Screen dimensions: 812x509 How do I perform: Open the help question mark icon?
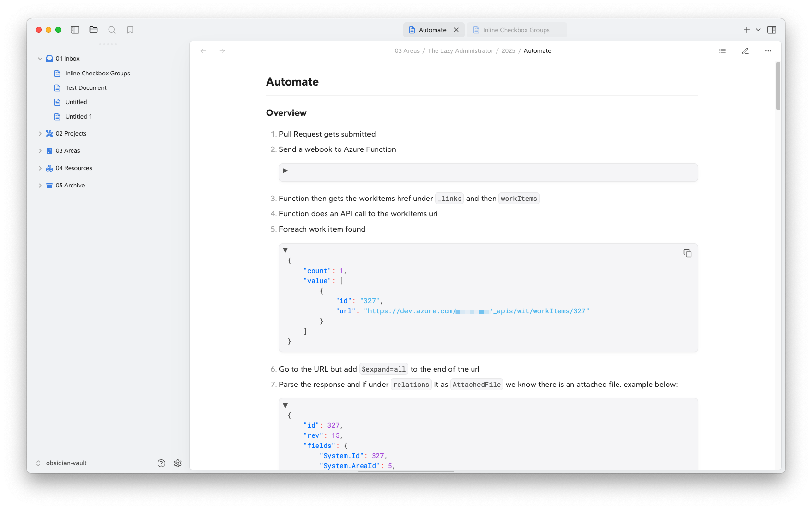tap(161, 463)
